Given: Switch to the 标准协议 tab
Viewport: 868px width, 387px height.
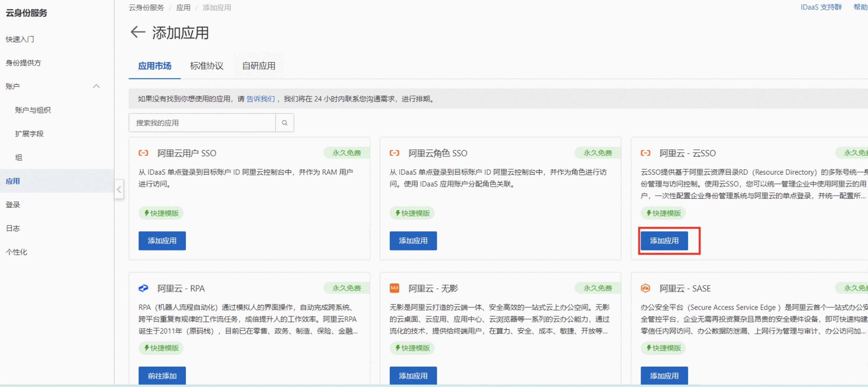Looking at the screenshot, I should click(x=207, y=66).
